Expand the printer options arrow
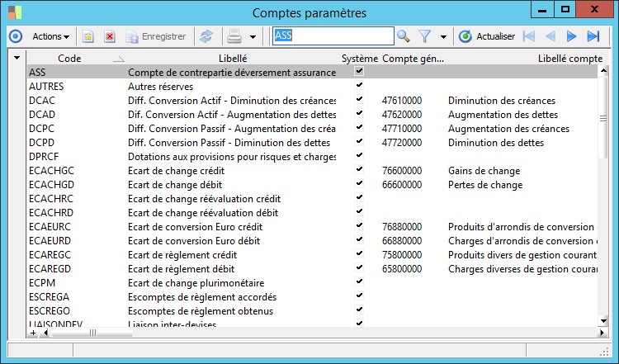Image resolution: width=619 pixels, height=364 pixels. pos(253,36)
